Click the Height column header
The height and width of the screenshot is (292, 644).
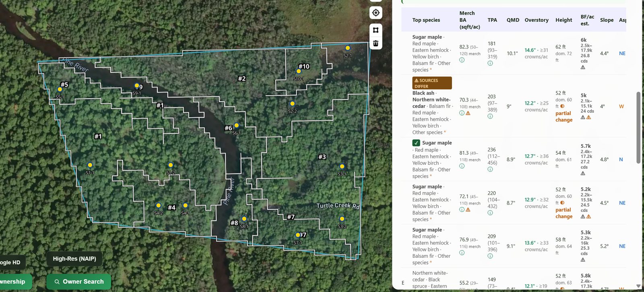[x=563, y=20]
